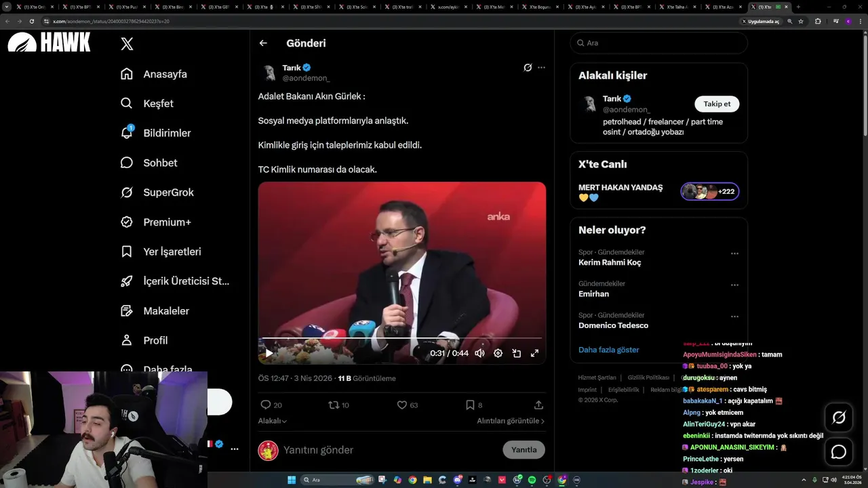Seek on the video progress bar
868x488 pixels.
(x=401, y=338)
